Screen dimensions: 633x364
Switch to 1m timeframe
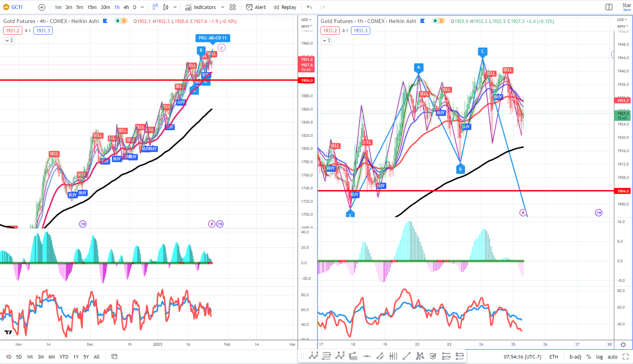coord(58,7)
